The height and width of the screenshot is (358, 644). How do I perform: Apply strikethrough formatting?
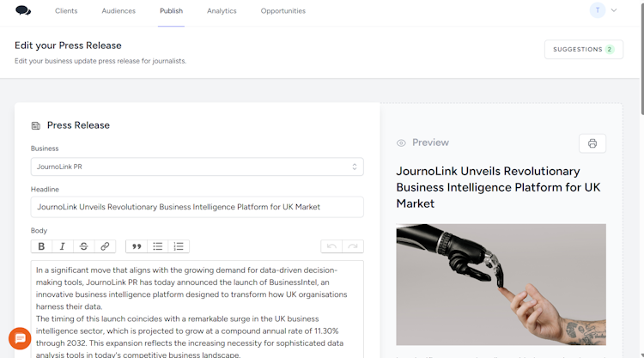pyautogui.click(x=84, y=246)
